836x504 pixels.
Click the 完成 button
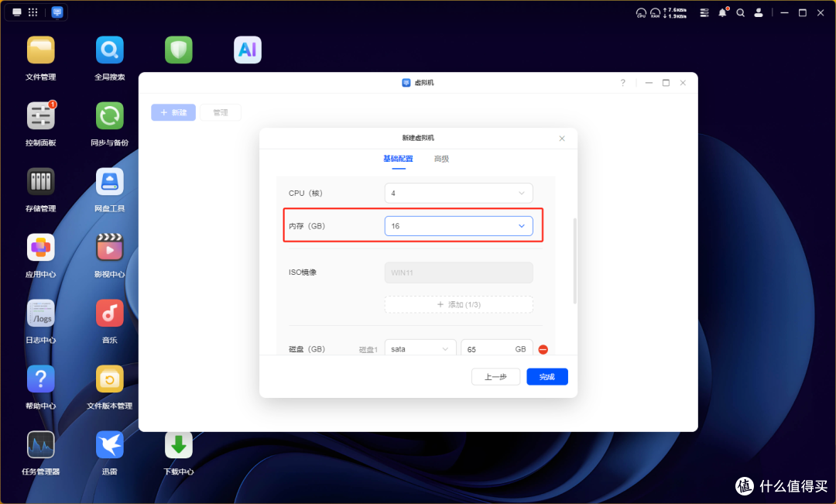coord(547,377)
